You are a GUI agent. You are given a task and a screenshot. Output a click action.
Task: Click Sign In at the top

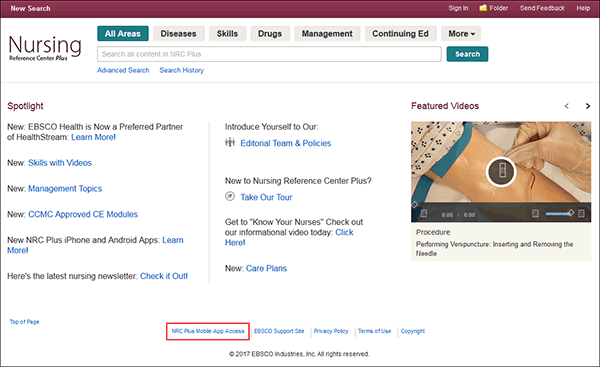(458, 8)
